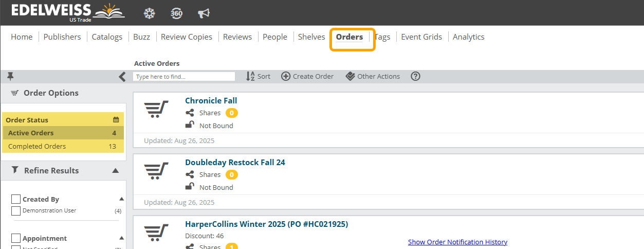Click the Chronicle Fall shopping cart icon
Screen dimensions: 644x249
(x=156, y=109)
